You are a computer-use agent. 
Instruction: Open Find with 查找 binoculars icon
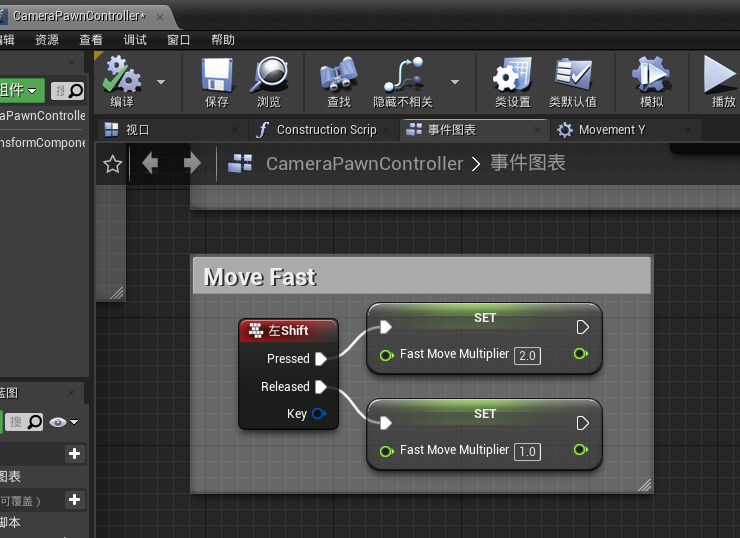(x=339, y=82)
